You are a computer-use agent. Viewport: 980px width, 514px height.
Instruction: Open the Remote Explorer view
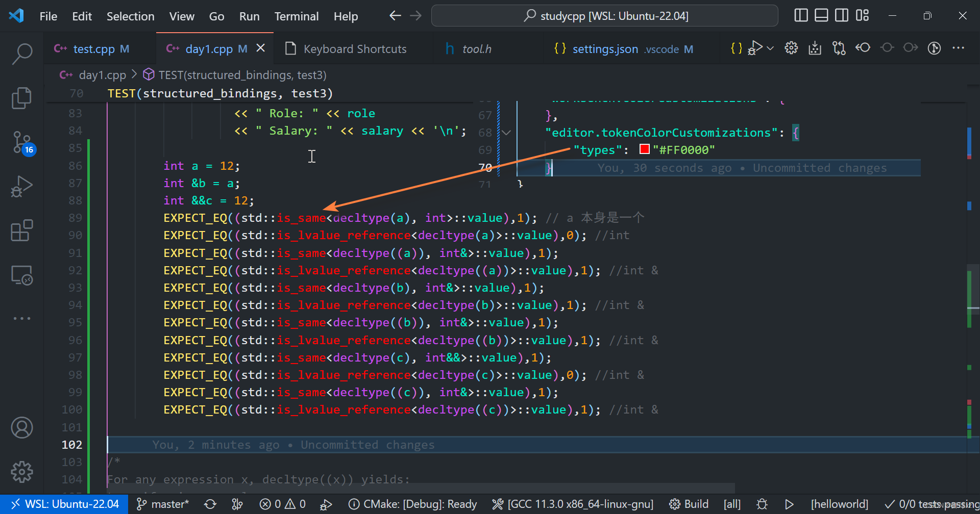pos(22,275)
